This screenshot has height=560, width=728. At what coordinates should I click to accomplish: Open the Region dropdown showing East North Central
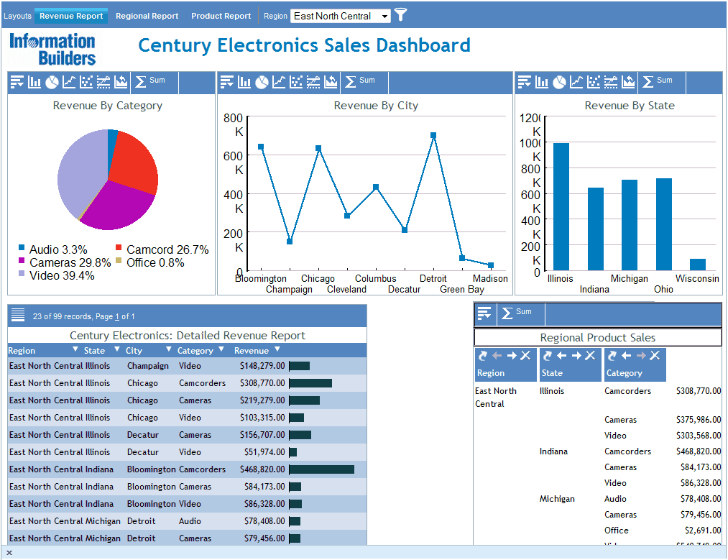click(x=341, y=16)
